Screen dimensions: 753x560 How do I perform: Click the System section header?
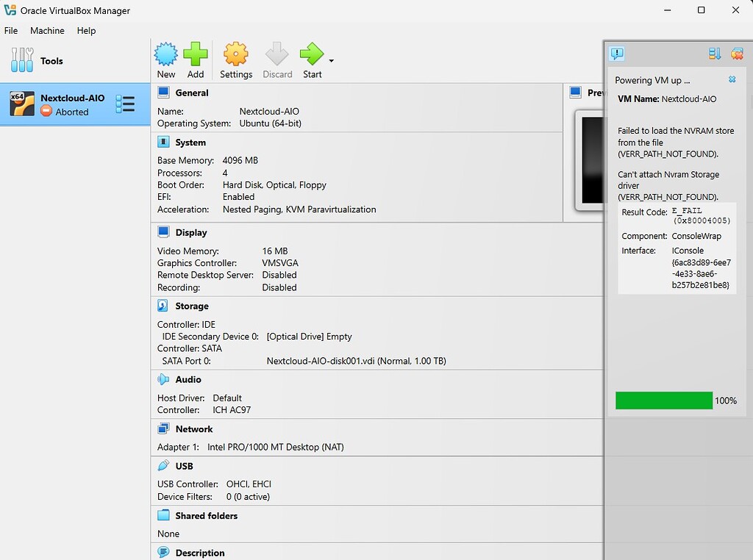click(190, 143)
